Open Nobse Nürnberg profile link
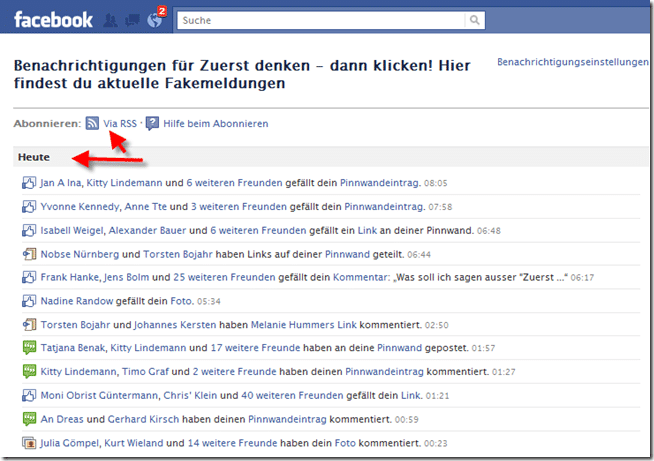The height and width of the screenshot is (461, 654). pyautogui.click(x=80, y=254)
